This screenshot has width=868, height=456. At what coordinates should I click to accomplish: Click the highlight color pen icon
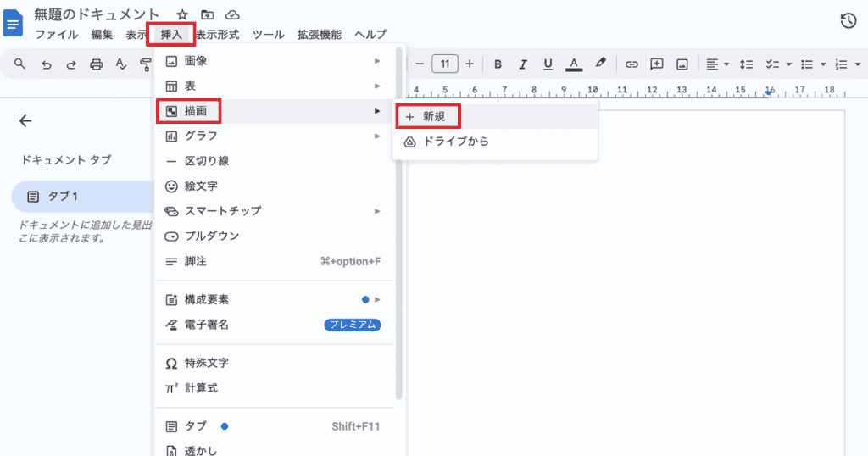[x=600, y=64]
